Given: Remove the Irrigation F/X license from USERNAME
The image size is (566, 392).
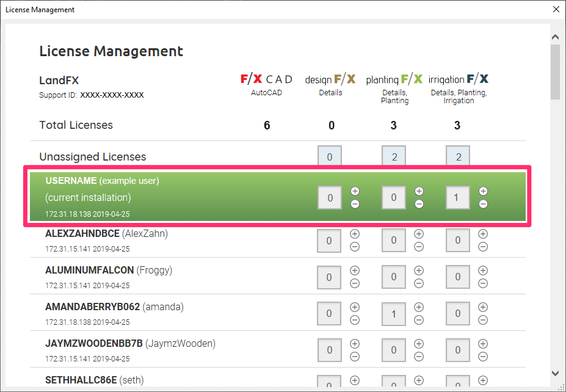Looking at the screenshot, I should click(483, 204).
